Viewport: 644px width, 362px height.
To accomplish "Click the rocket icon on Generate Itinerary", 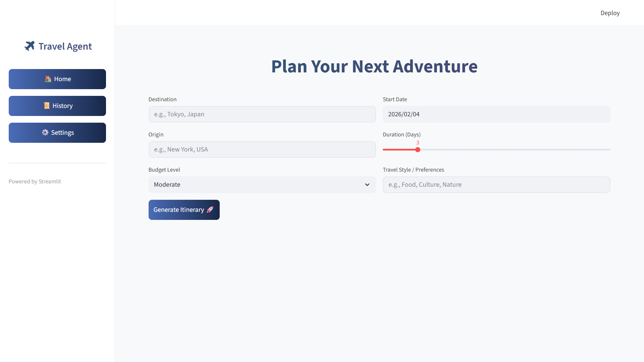I will tap(210, 209).
